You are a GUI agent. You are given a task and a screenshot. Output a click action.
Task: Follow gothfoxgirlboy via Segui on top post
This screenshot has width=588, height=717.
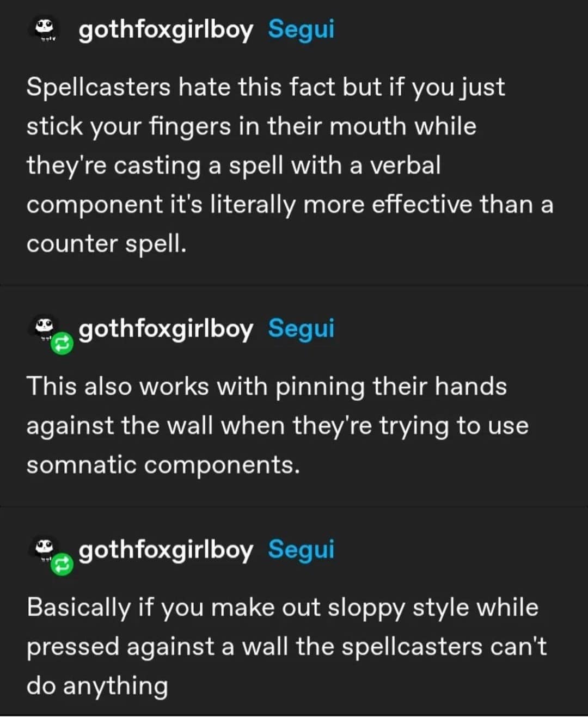coord(301,29)
